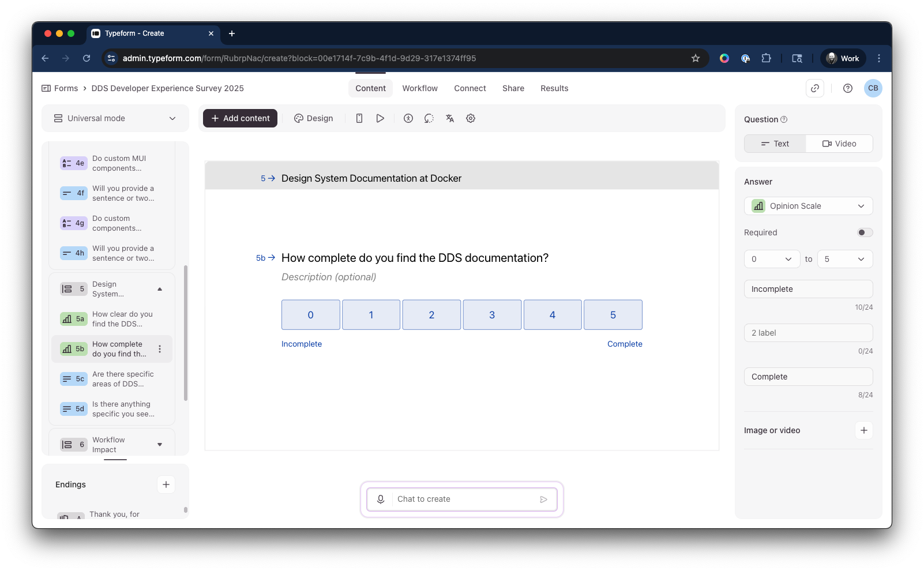
Task: Click the Complete right label field
Action: (x=809, y=377)
